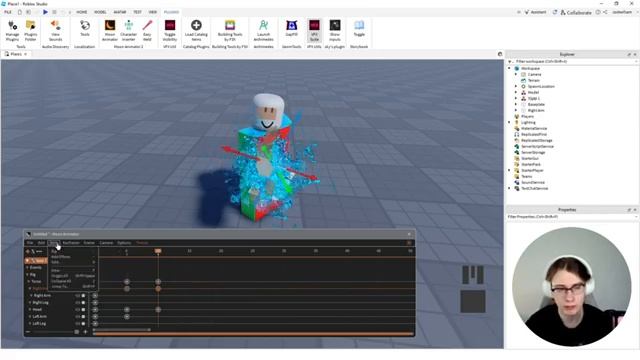Expand the Lighting service in Explorer
640x360 pixels.
point(509,122)
